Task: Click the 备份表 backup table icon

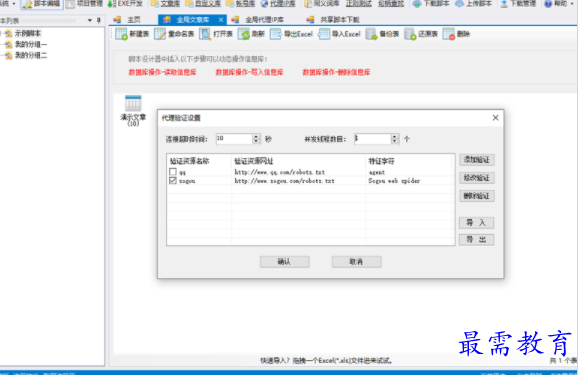Action: tap(371, 34)
